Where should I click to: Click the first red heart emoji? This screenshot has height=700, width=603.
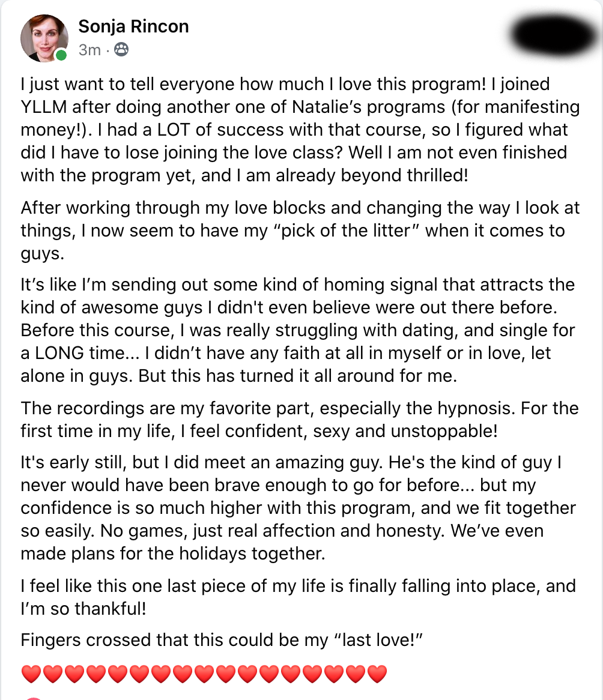click(31, 674)
